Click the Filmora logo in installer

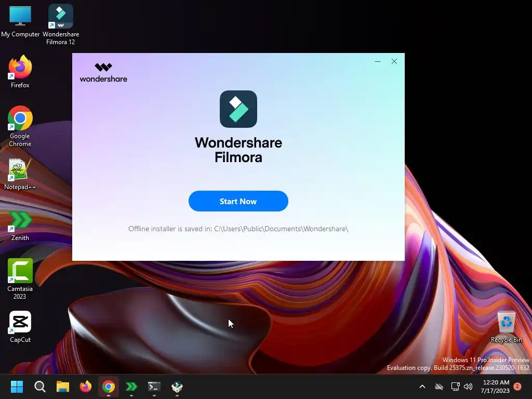(x=238, y=109)
